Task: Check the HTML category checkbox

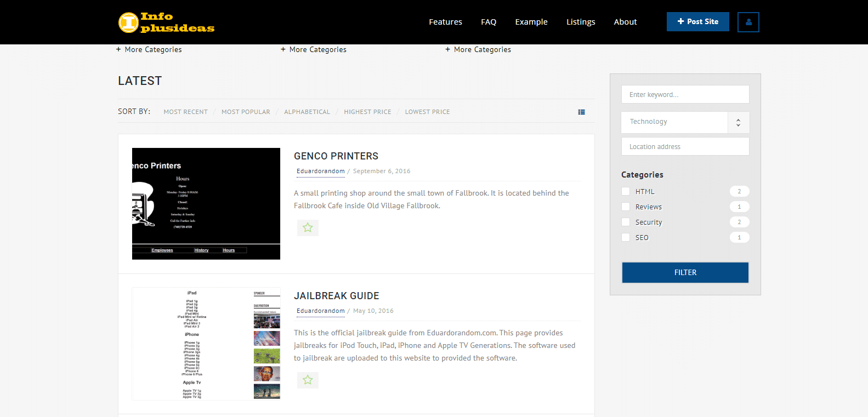Action: 626,192
